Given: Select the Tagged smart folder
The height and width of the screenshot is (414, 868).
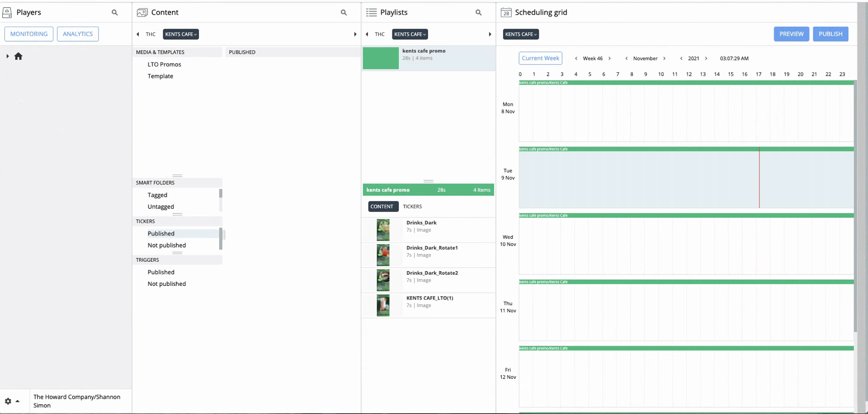Looking at the screenshot, I should point(157,195).
